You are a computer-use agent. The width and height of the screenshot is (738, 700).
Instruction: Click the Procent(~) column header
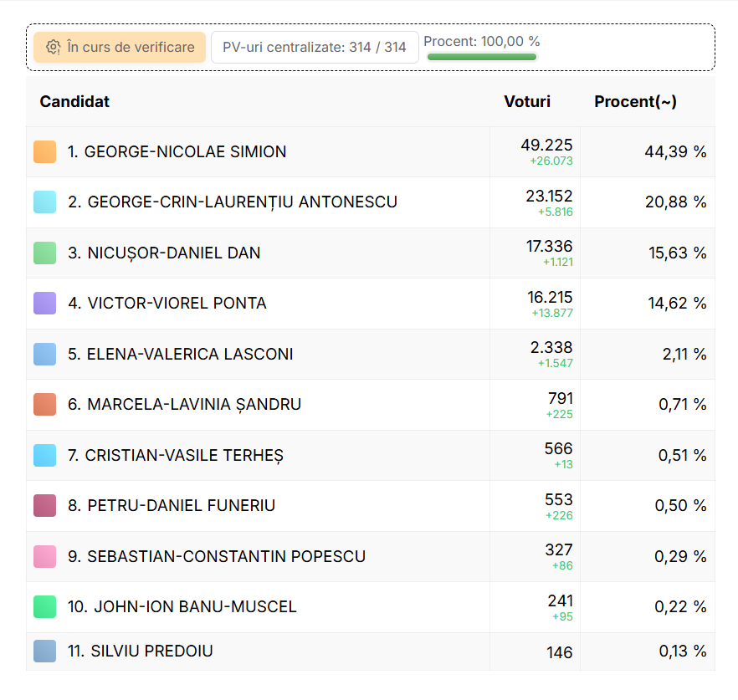click(x=635, y=102)
